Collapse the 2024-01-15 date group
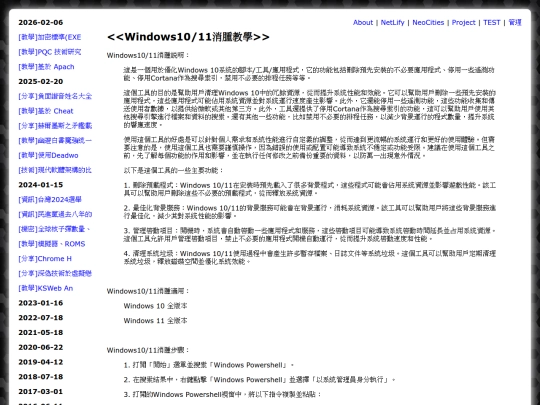540x405 pixels. (x=41, y=185)
